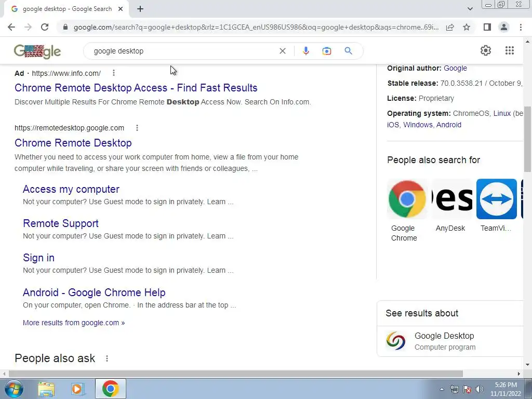532x399 pixels.
Task: Submit search with the magnifier icon
Action: point(348,51)
